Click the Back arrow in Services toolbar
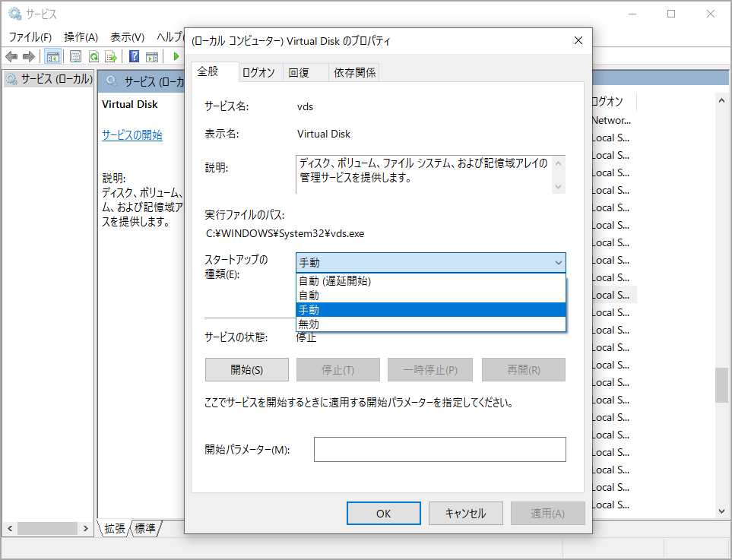Viewport: 732px width, 560px height. click(11, 57)
